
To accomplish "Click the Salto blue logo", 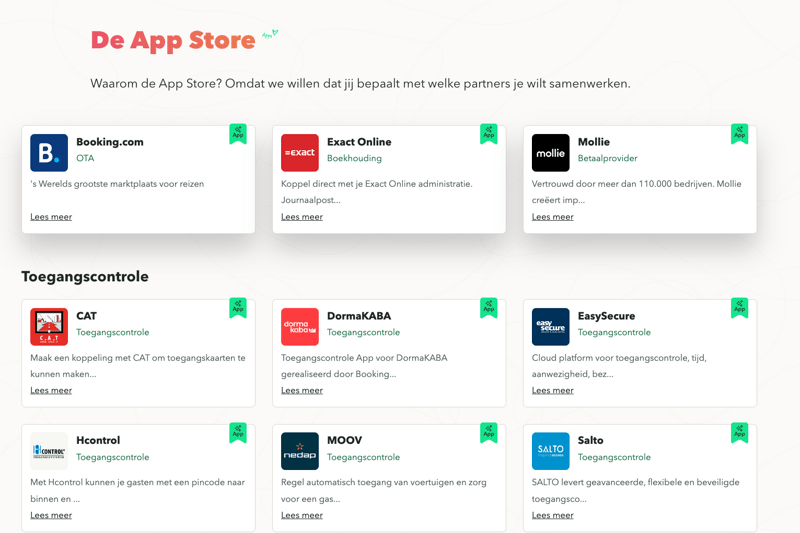I will pyautogui.click(x=551, y=451).
